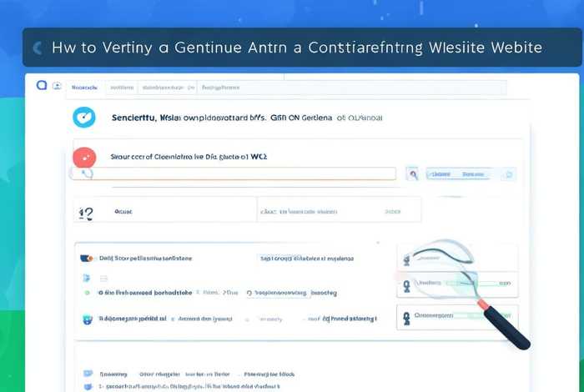This screenshot has height=392, width=584.
Task: Click the search icon beside the orange field
Action: 412,173
